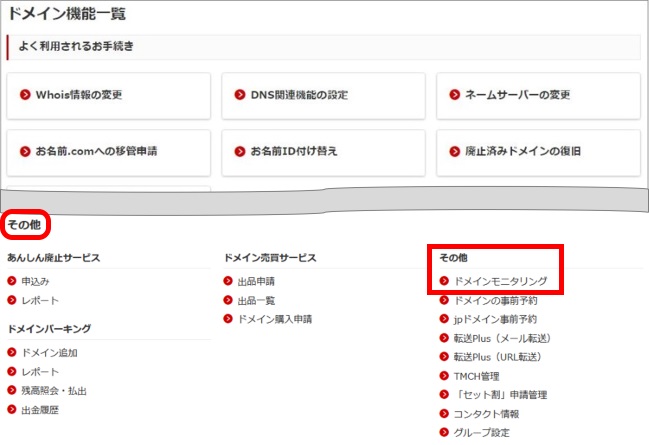Click arrow icon next to お名前ID付け替え
The height and width of the screenshot is (445, 649).
pos(240,152)
